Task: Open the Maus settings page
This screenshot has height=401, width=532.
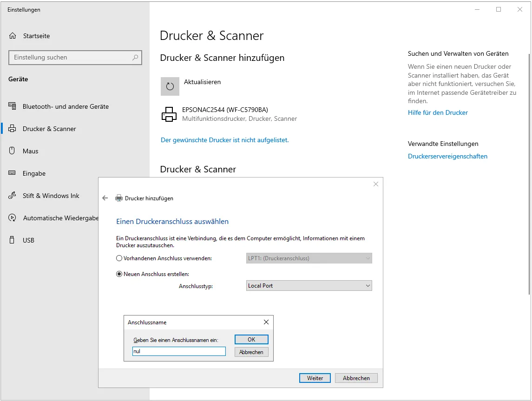Action: pyautogui.click(x=31, y=151)
